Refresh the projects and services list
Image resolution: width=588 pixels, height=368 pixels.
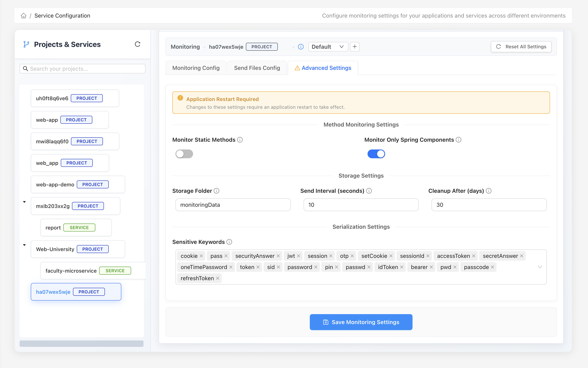tap(138, 44)
